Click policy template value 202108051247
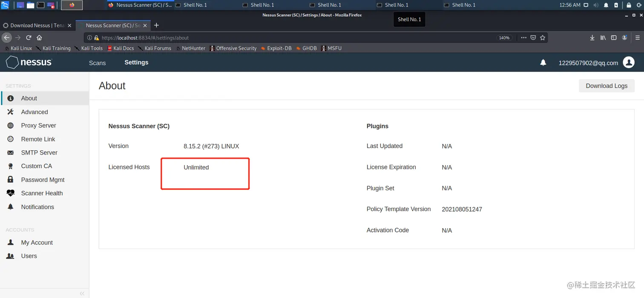The width and height of the screenshot is (644, 298). pos(462,209)
